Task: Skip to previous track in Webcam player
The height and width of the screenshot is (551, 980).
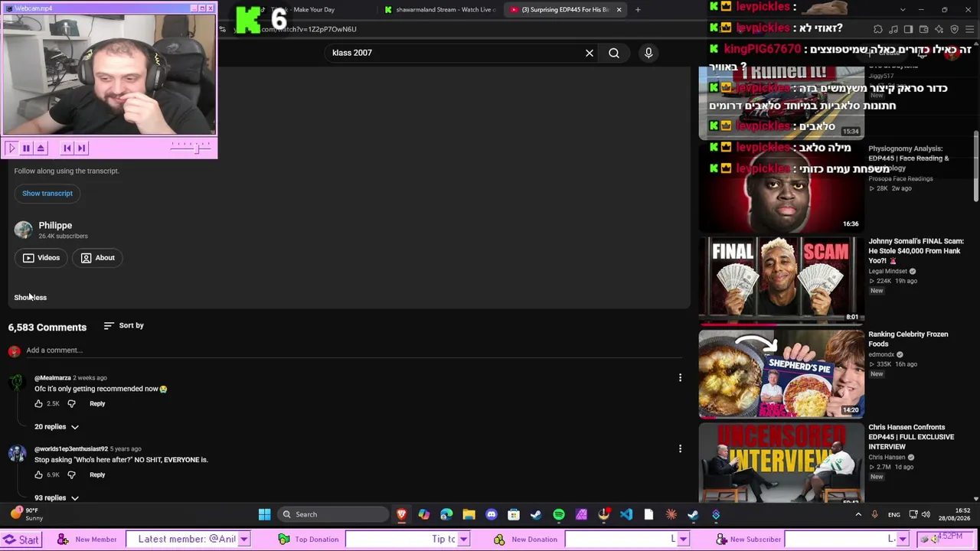Action: 67,148
